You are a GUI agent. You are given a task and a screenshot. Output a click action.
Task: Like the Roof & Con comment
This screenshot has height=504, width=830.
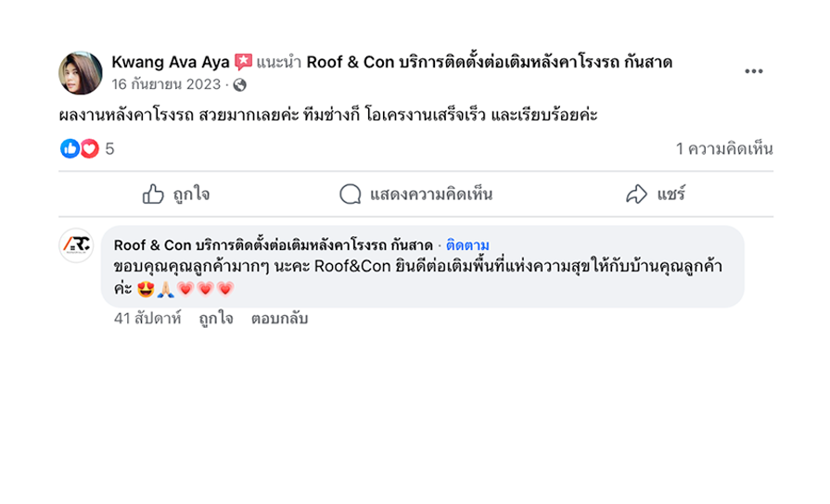(215, 319)
